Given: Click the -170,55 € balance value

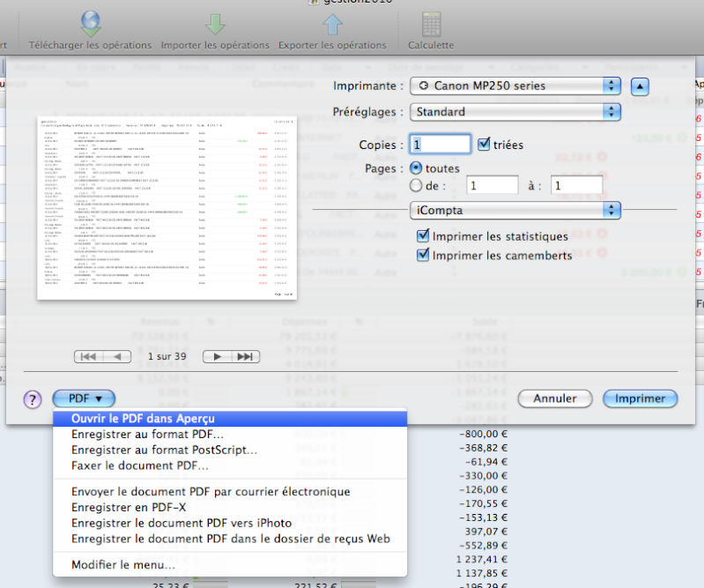Looking at the screenshot, I should click(x=483, y=503).
